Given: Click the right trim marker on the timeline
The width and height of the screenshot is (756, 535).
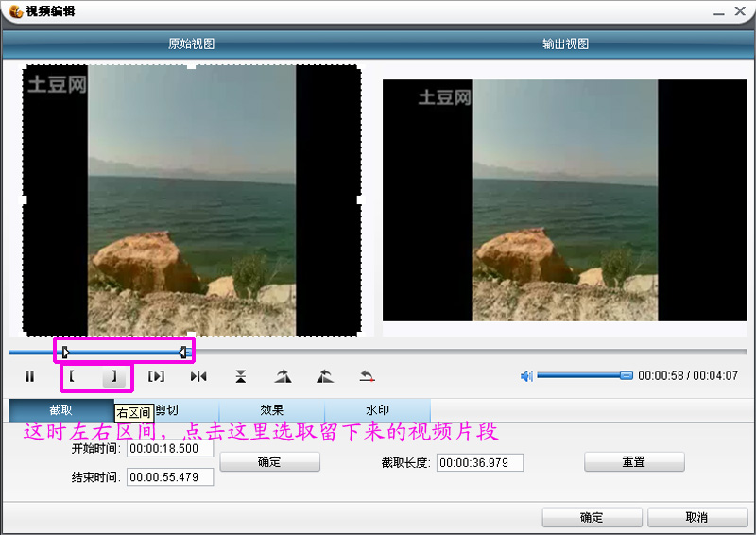Looking at the screenshot, I should point(182,353).
